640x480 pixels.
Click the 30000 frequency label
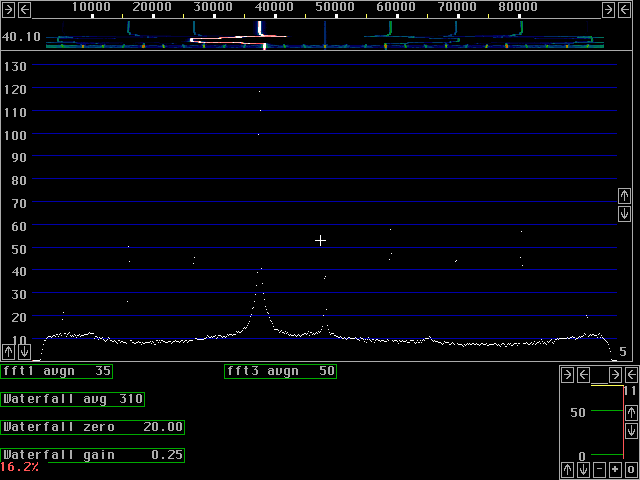[213, 7]
